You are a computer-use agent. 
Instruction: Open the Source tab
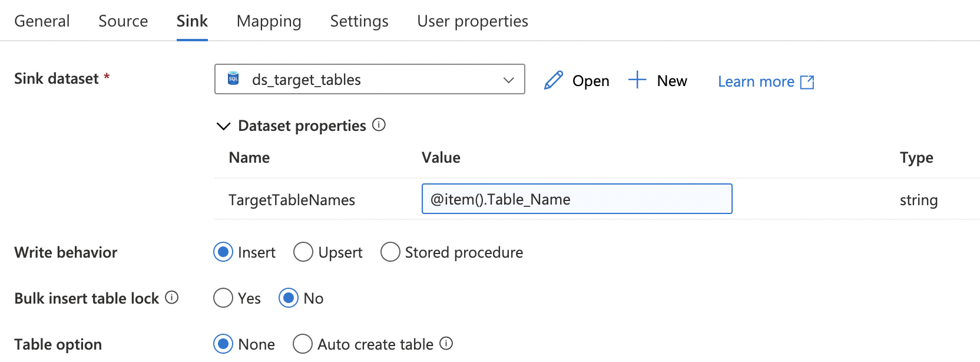123,21
